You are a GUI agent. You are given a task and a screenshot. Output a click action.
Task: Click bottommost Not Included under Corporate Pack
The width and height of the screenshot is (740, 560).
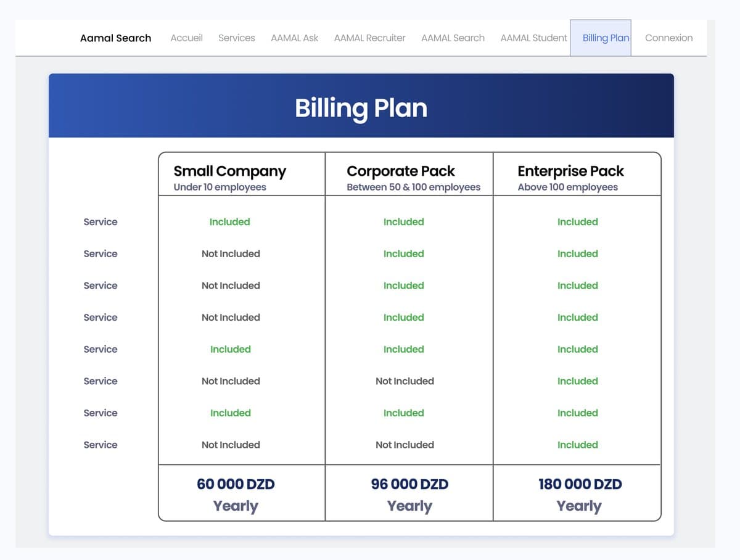pos(405,445)
